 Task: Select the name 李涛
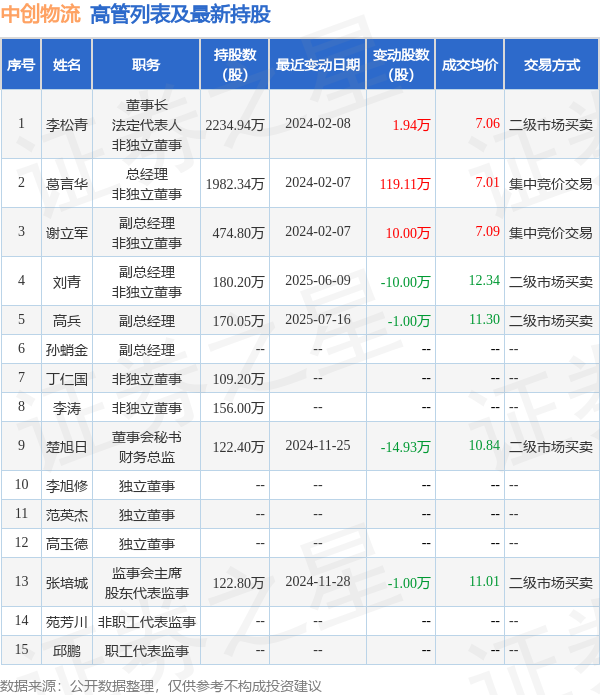(x=67, y=408)
